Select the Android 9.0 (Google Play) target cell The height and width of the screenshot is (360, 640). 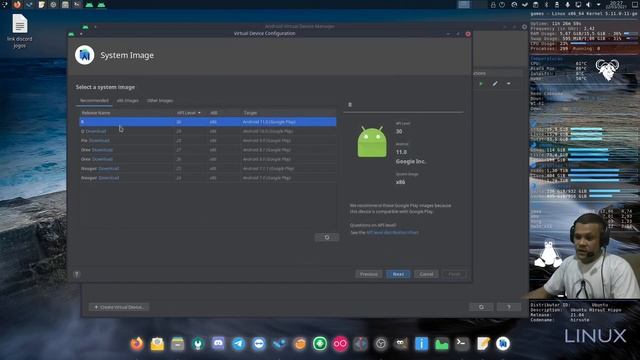(x=267, y=140)
